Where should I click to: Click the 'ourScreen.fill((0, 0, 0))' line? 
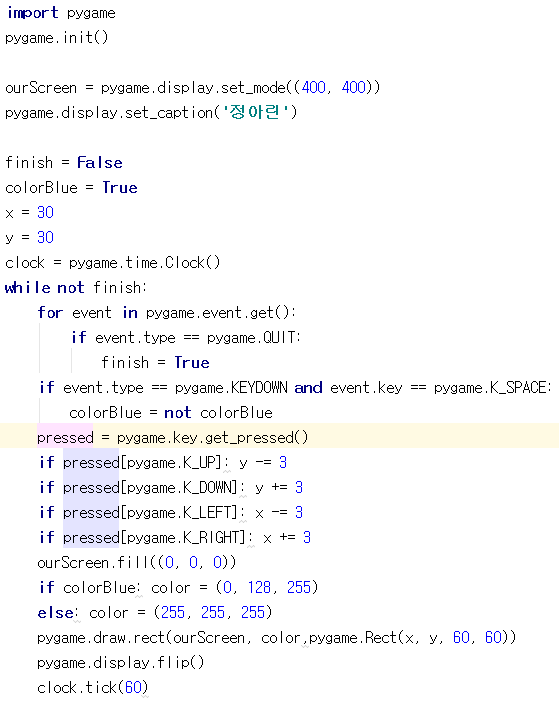[x=137, y=563]
